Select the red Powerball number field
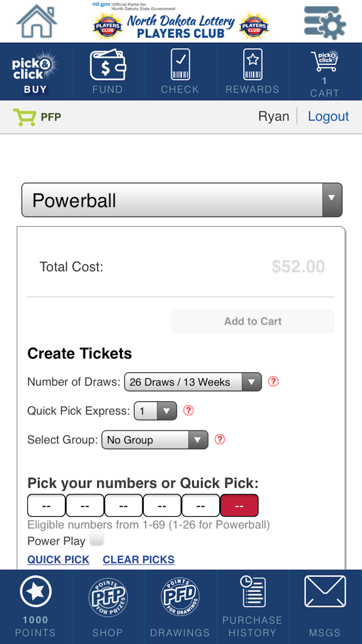362x644 pixels. pyautogui.click(x=239, y=505)
